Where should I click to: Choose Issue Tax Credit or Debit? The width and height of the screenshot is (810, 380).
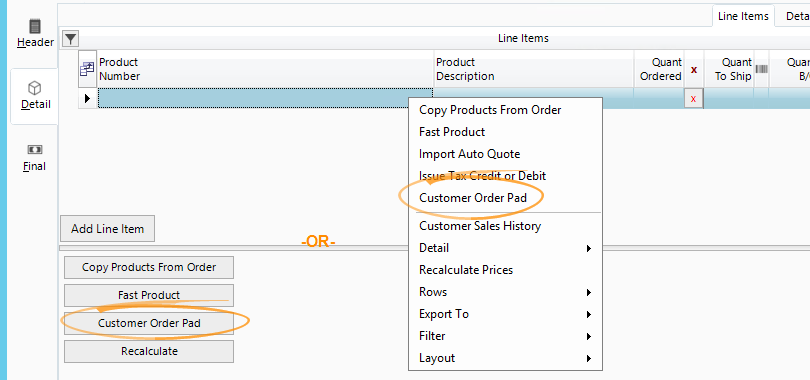(505, 176)
